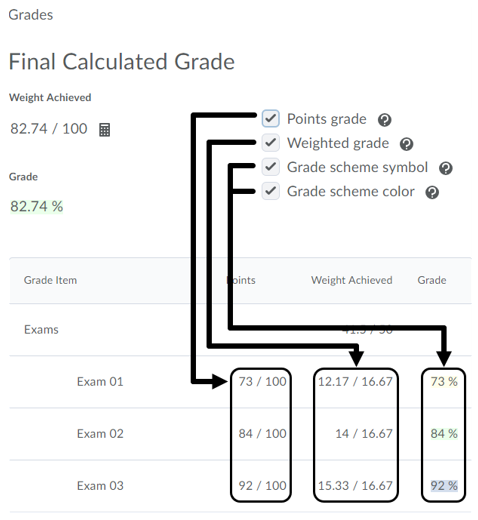Click the Grade column header

pyautogui.click(x=432, y=280)
